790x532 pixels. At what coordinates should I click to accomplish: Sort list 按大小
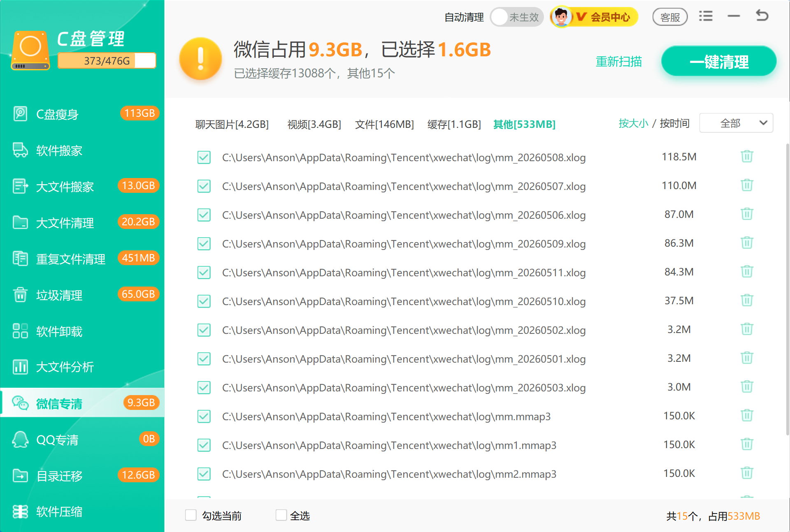click(633, 123)
